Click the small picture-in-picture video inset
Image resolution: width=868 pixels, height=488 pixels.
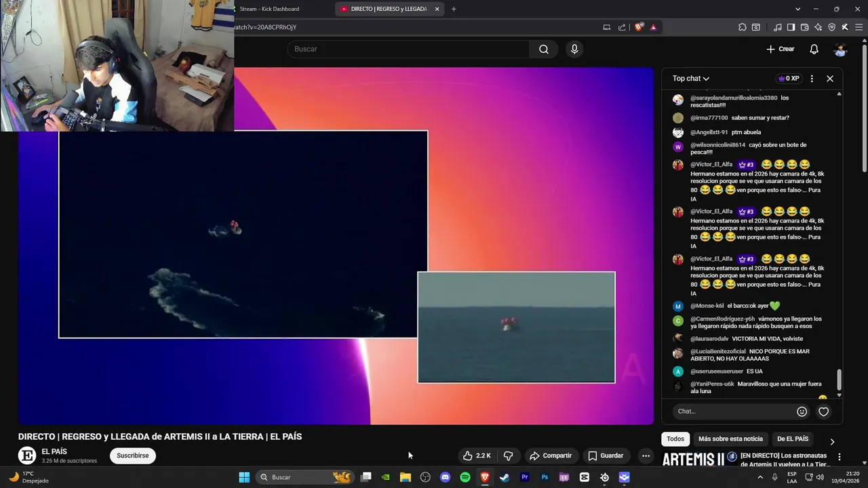click(516, 327)
